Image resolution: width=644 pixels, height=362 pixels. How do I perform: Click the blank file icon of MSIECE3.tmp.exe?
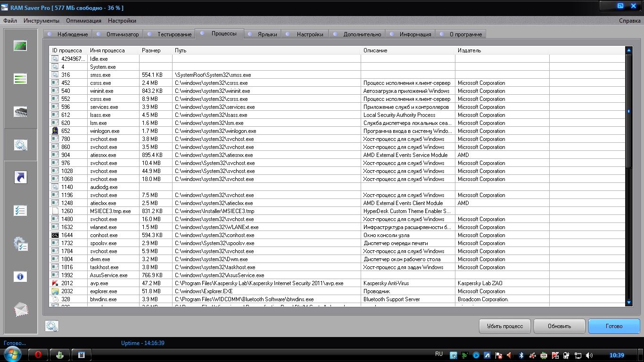click(55, 211)
